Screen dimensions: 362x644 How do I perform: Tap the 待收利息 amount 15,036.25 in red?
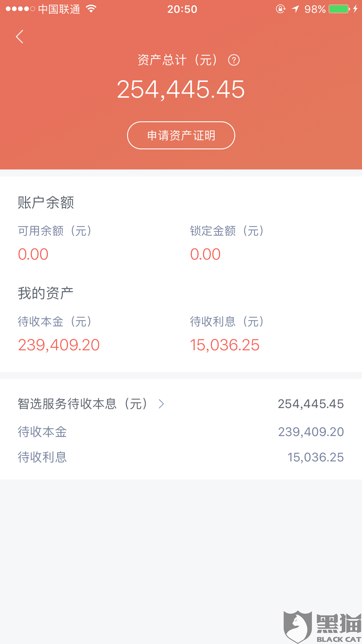[x=225, y=345]
